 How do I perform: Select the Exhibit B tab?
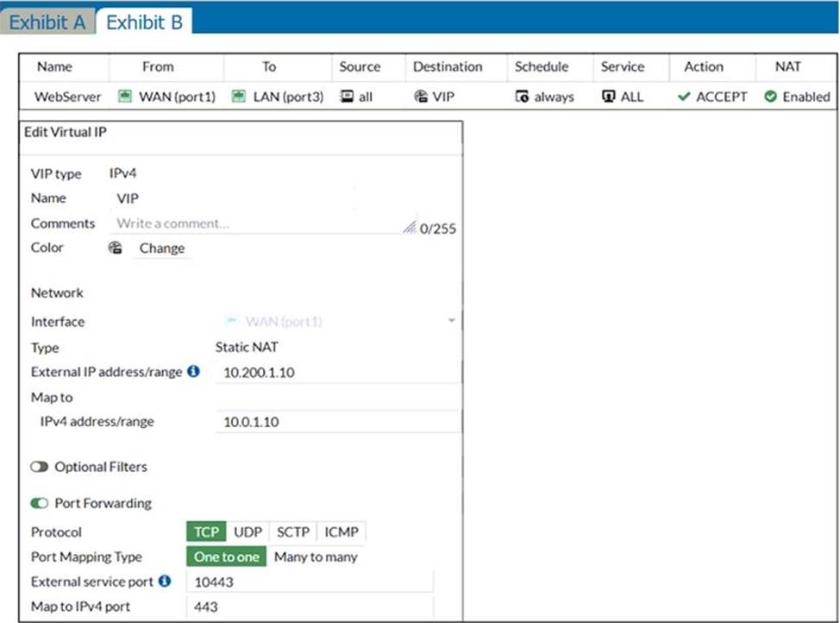point(144,22)
